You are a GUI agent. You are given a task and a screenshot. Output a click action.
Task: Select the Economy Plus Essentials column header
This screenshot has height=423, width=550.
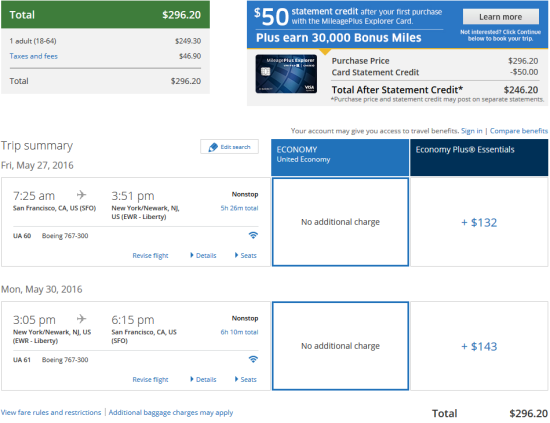479,157
